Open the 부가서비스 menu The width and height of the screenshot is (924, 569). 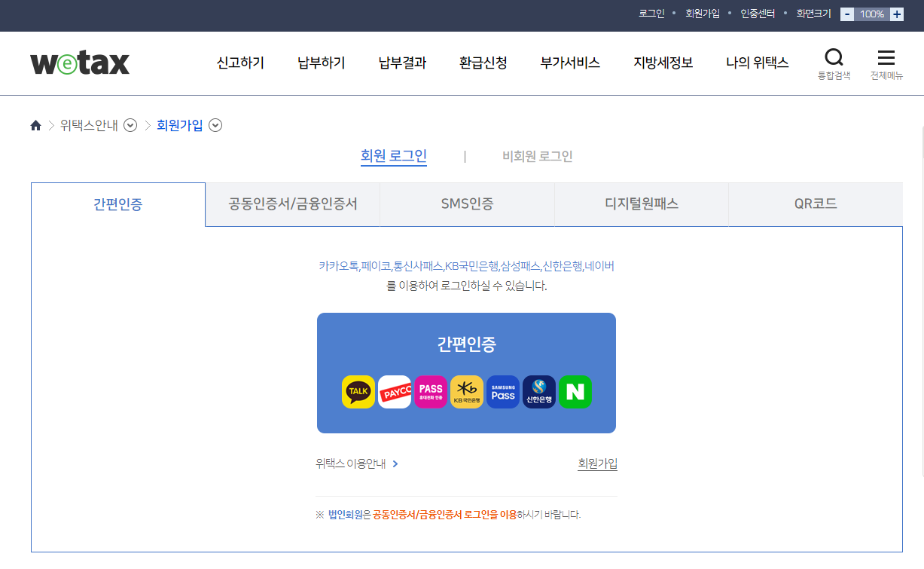(570, 63)
